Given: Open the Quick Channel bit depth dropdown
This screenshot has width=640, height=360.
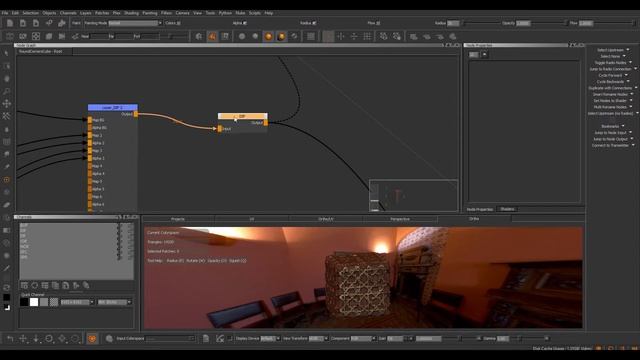Looking at the screenshot, I should pyautogui.click(x=115, y=302).
